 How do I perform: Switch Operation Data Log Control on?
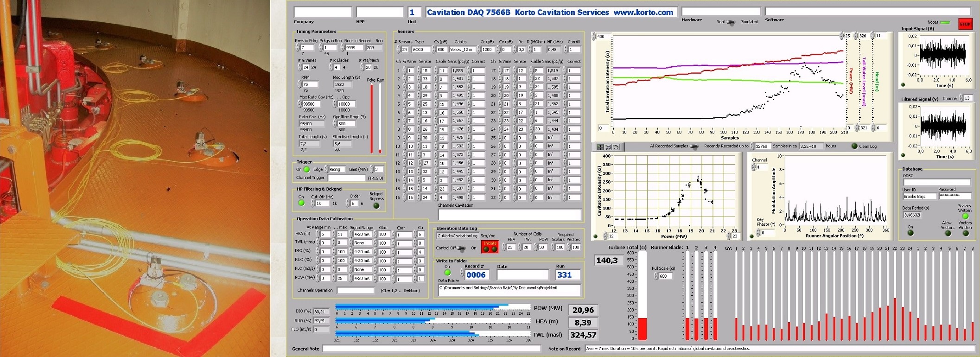[461, 249]
